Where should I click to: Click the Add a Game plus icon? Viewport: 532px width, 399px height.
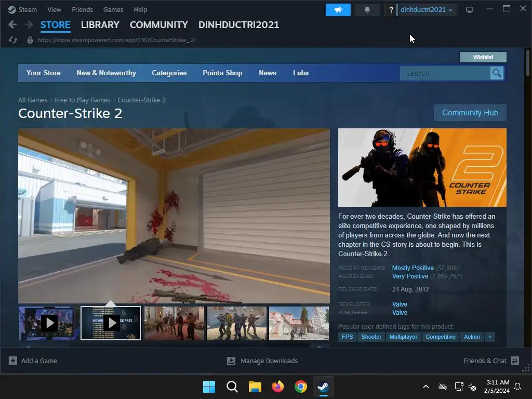click(13, 361)
